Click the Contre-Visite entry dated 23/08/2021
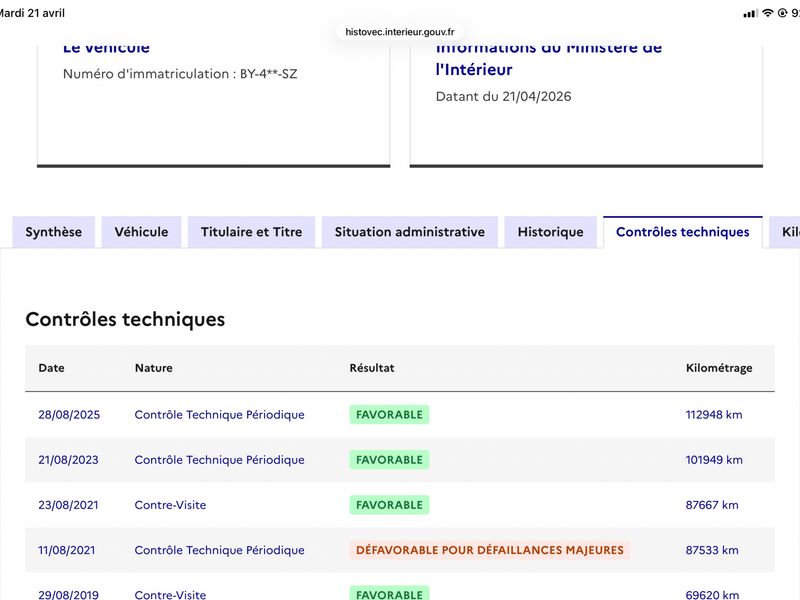Image resolution: width=800 pixels, height=600 pixels. [170, 505]
